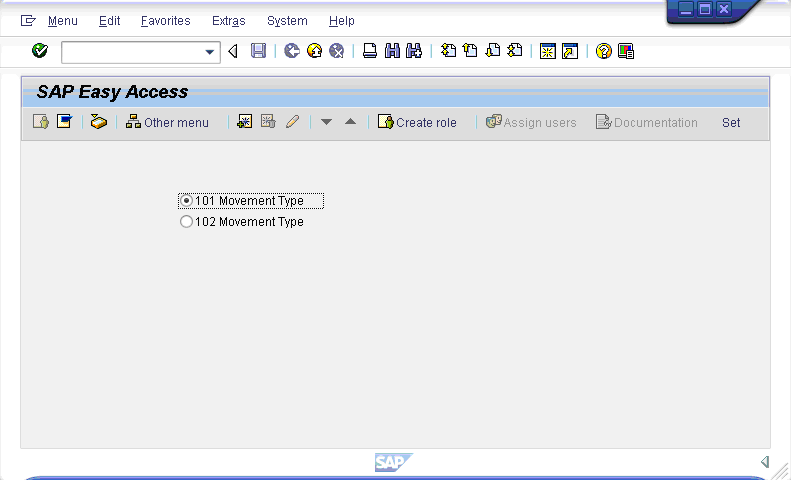The width and height of the screenshot is (791, 480).
Task: Open the System menu
Action: [x=287, y=21]
